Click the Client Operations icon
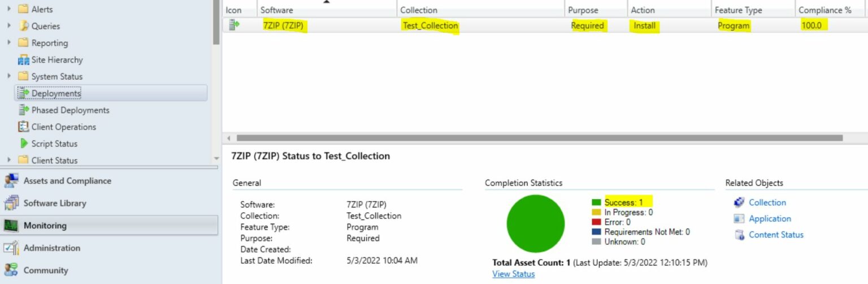This screenshot has width=868, height=284. point(23,127)
